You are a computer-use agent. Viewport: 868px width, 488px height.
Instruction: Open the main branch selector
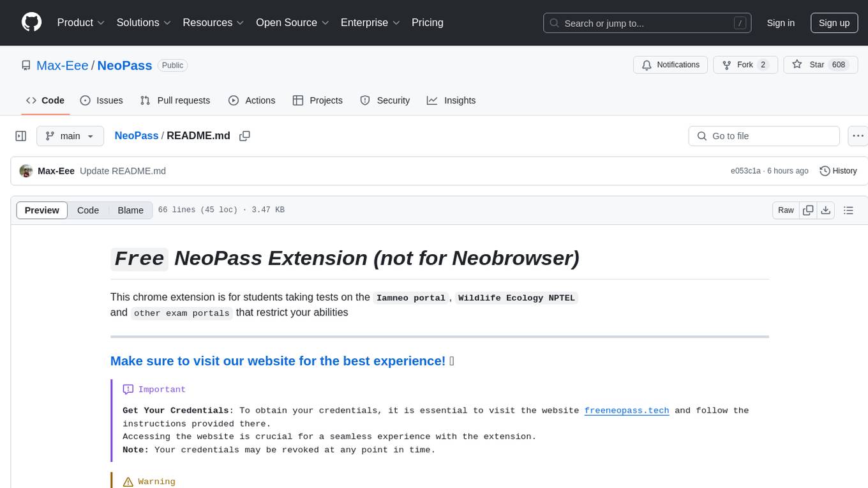coord(70,136)
